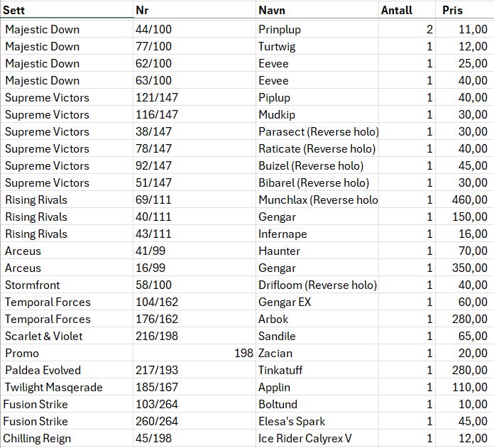Select the Navn column header cell
Screen dimensions: 494x448
pyautogui.click(x=317, y=10)
